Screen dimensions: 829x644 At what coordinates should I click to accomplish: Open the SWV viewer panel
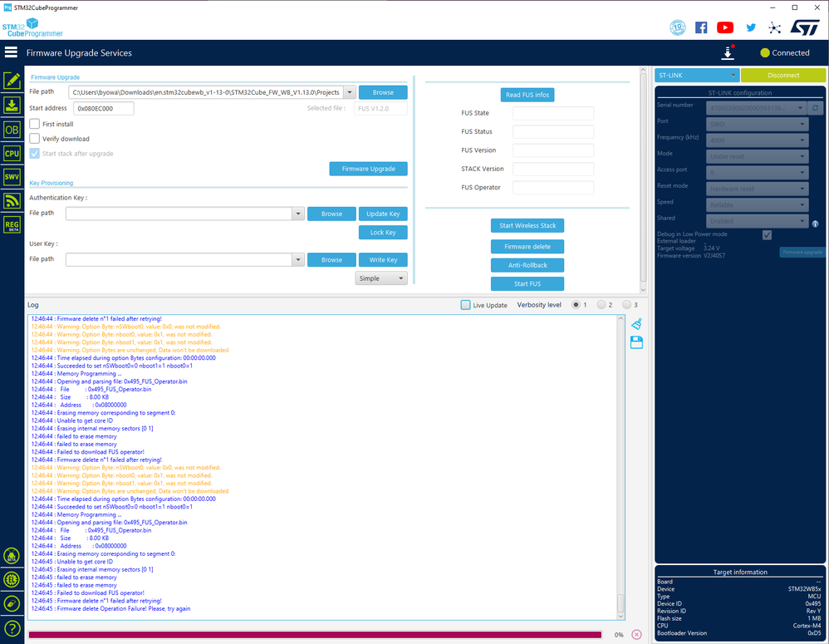click(12, 177)
